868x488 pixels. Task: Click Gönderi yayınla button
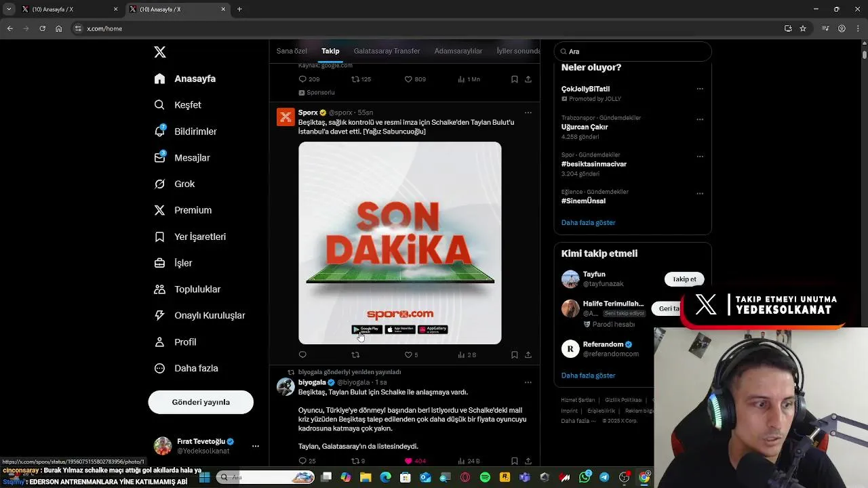point(201,402)
